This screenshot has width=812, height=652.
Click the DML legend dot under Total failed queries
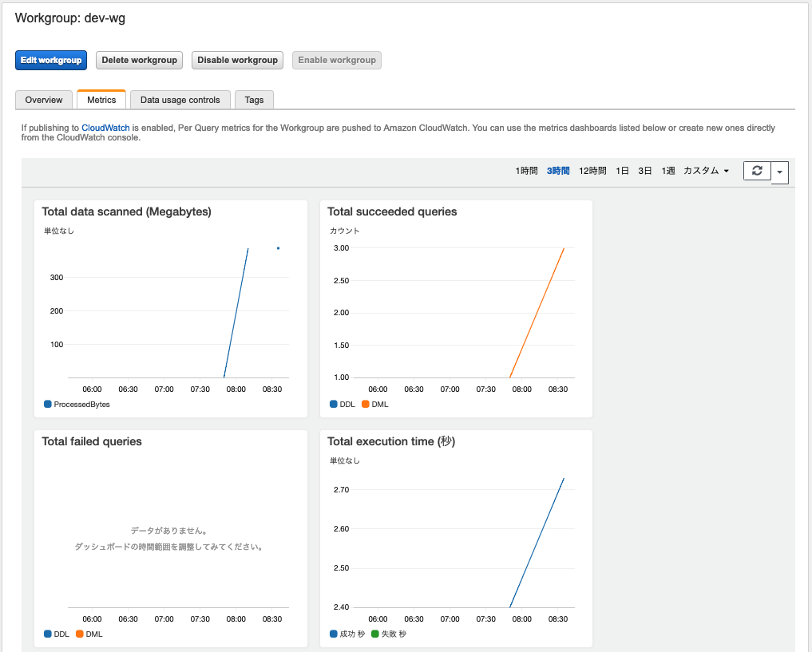pyautogui.click(x=79, y=634)
